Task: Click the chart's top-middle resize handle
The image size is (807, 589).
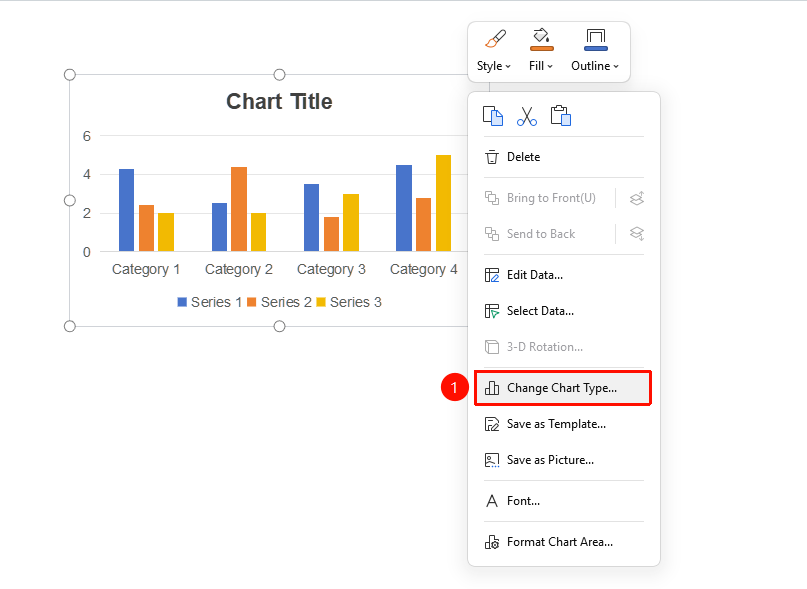Action: coord(279,75)
